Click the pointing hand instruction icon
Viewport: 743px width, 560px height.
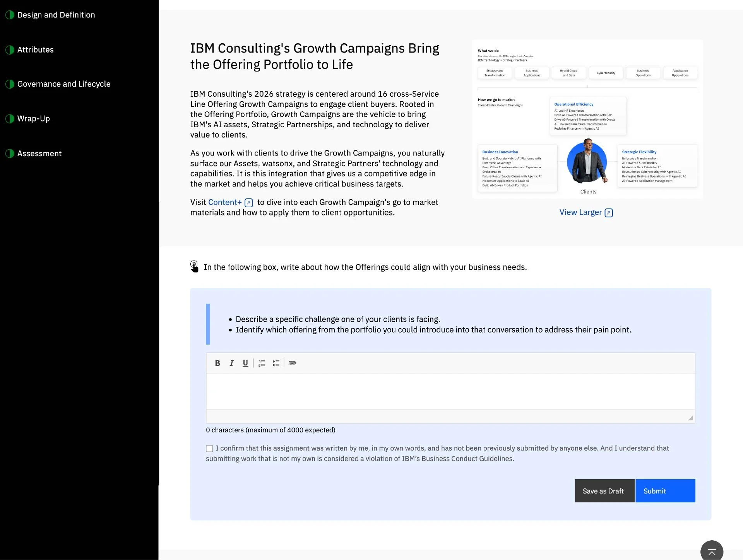pos(194,266)
